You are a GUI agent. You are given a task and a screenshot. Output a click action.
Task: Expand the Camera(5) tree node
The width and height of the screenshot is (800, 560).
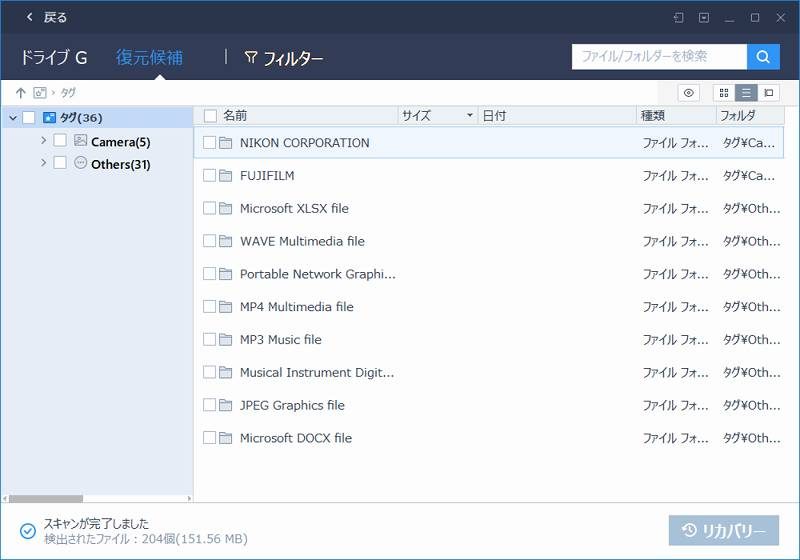pyautogui.click(x=43, y=141)
